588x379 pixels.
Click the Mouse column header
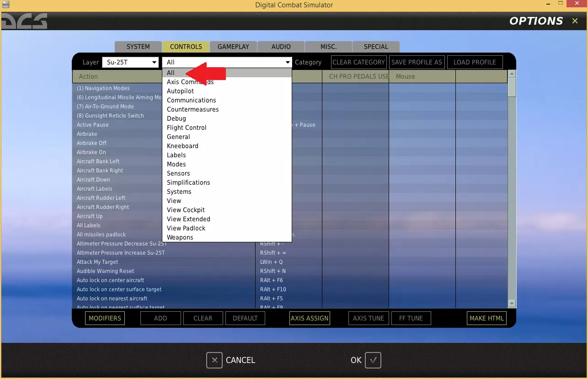coord(422,76)
